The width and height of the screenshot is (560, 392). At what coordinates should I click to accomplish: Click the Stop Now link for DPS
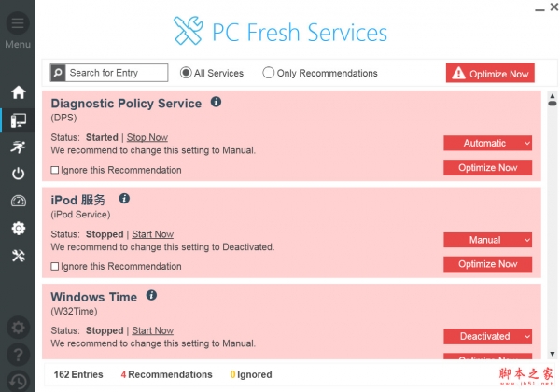click(x=147, y=137)
